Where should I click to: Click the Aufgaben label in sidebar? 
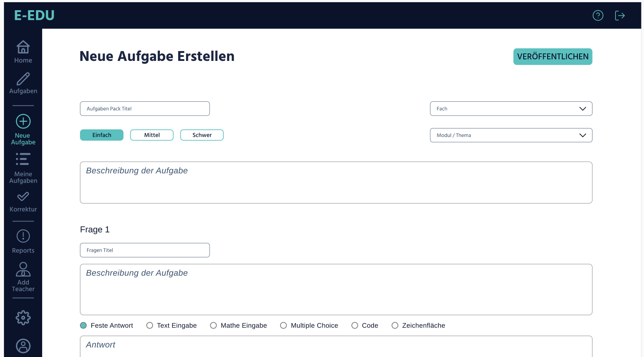click(x=23, y=91)
